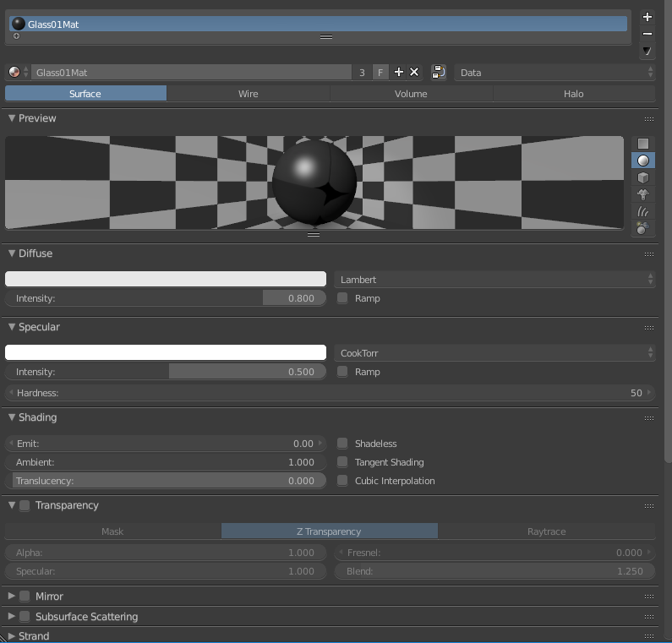
Task: Click the F fake user button
Action: point(380,73)
